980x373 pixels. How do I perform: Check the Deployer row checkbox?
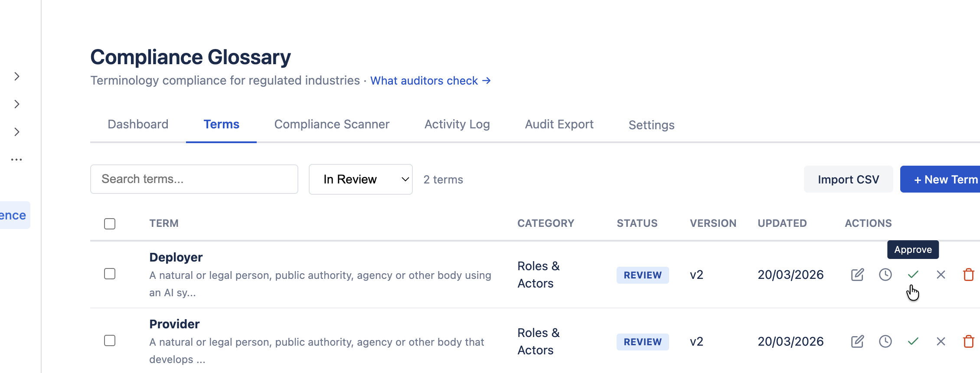pos(110,274)
